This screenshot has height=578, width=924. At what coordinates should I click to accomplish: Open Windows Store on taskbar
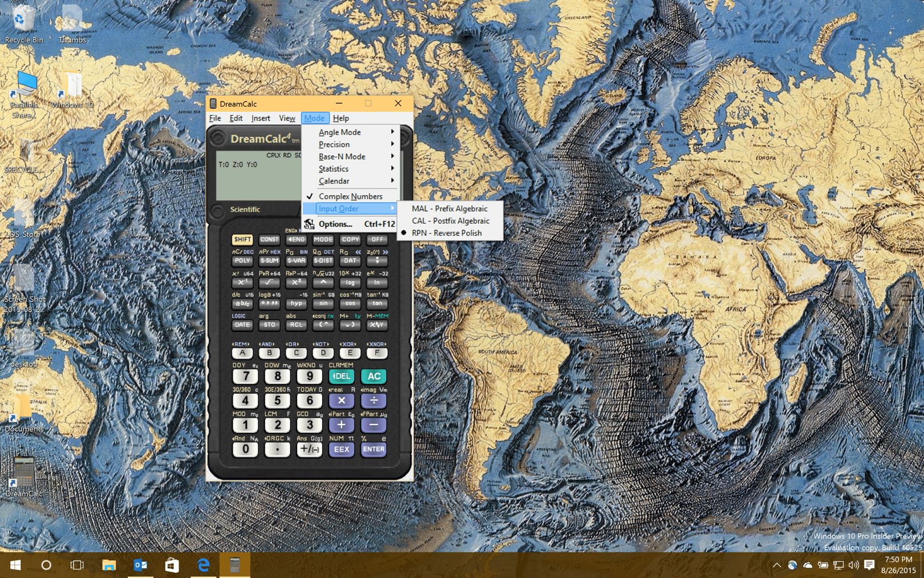(x=172, y=565)
